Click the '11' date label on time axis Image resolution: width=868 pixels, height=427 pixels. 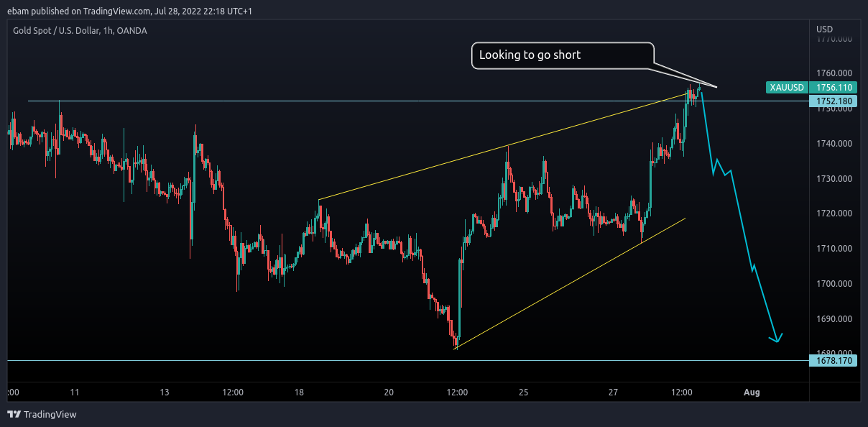75,392
